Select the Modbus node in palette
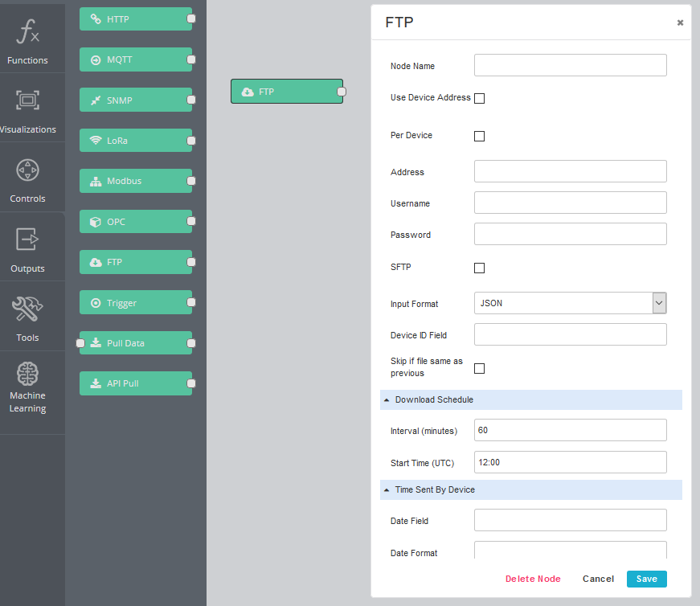Image resolution: width=700 pixels, height=606 pixels. tap(136, 181)
